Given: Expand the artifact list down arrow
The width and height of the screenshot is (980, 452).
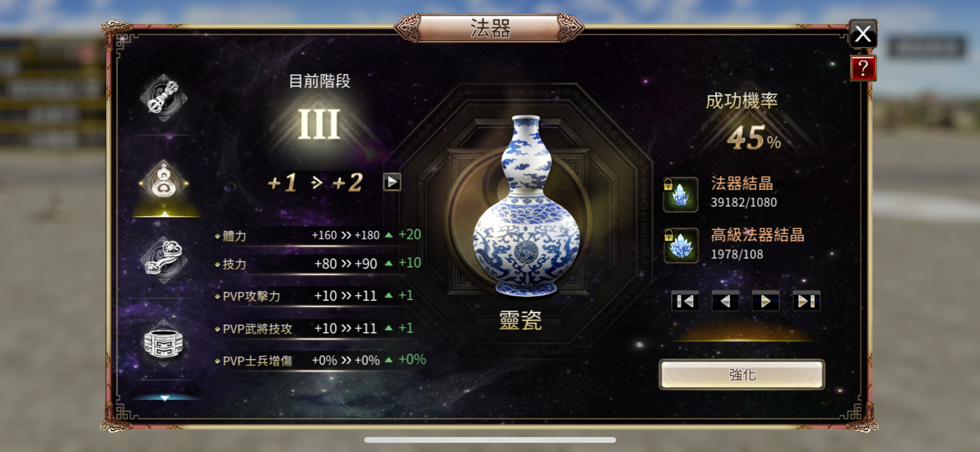Looking at the screenshot, I should (165, 398).
